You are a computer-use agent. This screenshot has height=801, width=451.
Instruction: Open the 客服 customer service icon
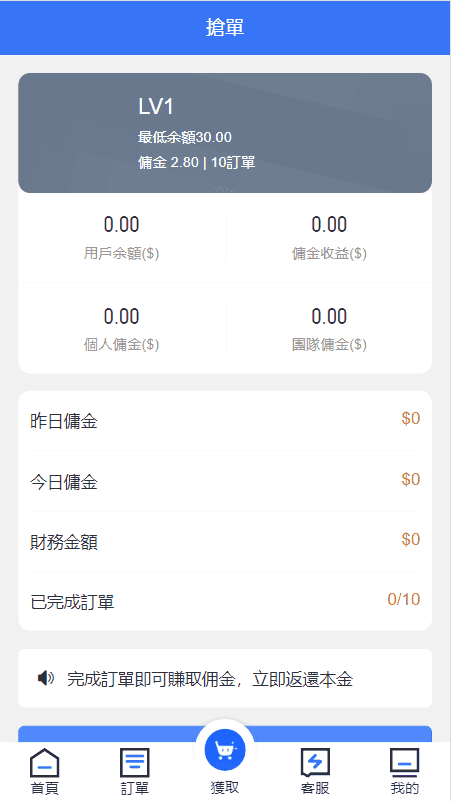(315, 762)
